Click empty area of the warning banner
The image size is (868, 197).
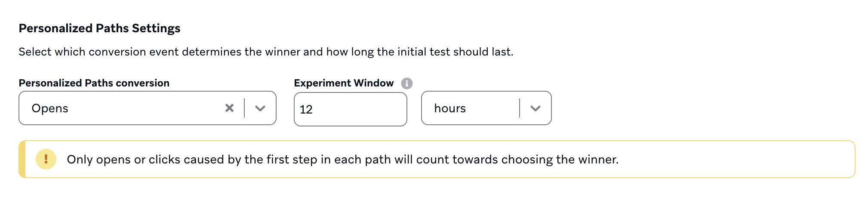(736, 159)
